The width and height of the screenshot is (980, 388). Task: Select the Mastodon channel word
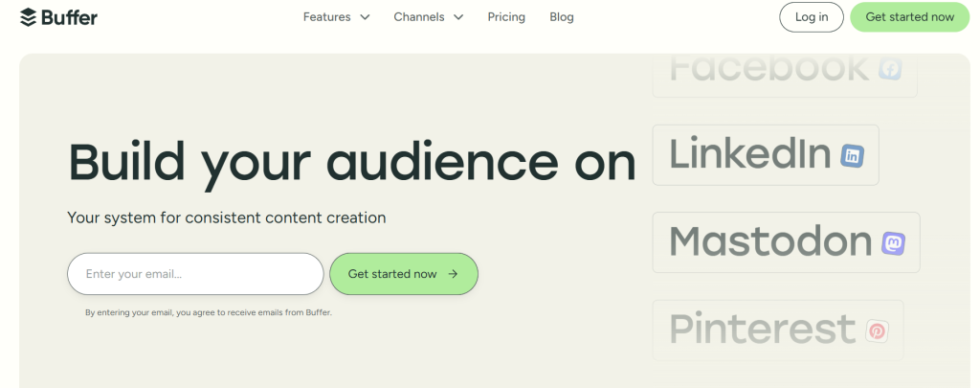pos(770,241)
